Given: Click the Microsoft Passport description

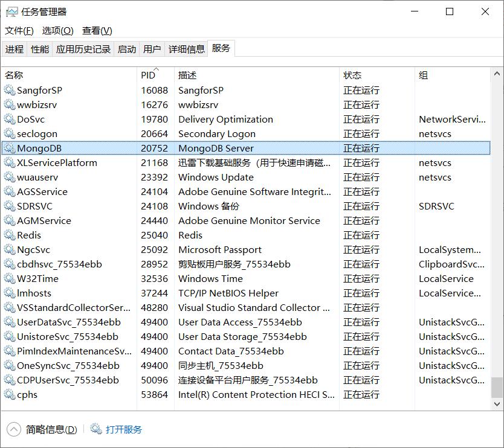Looking at the screenshot, I should pos(220,249).
